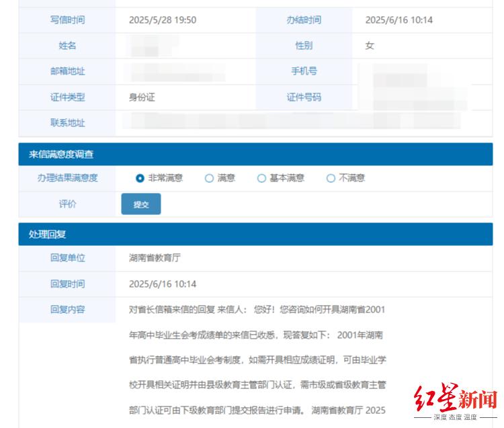This screenshot has height=428, width=504.
Task: Click the 写信时间 value 2025/5/28 19:50
Action: coord(163,20)
